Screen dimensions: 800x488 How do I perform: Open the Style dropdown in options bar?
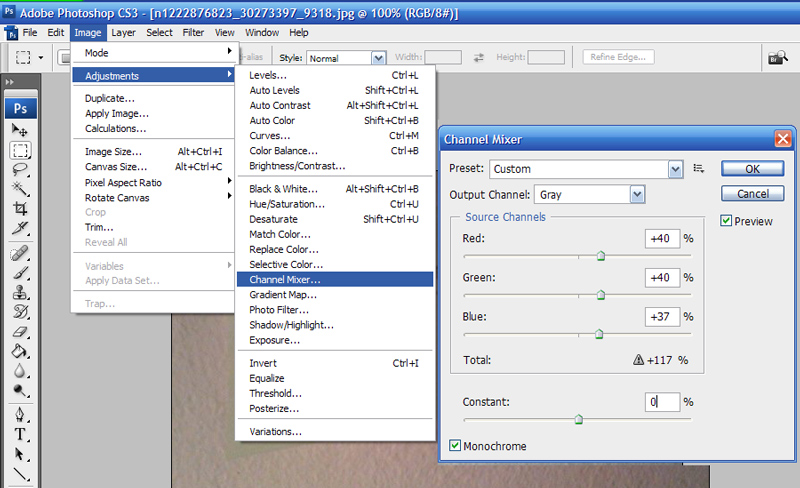pyautogui.click(x=346, y=58)
